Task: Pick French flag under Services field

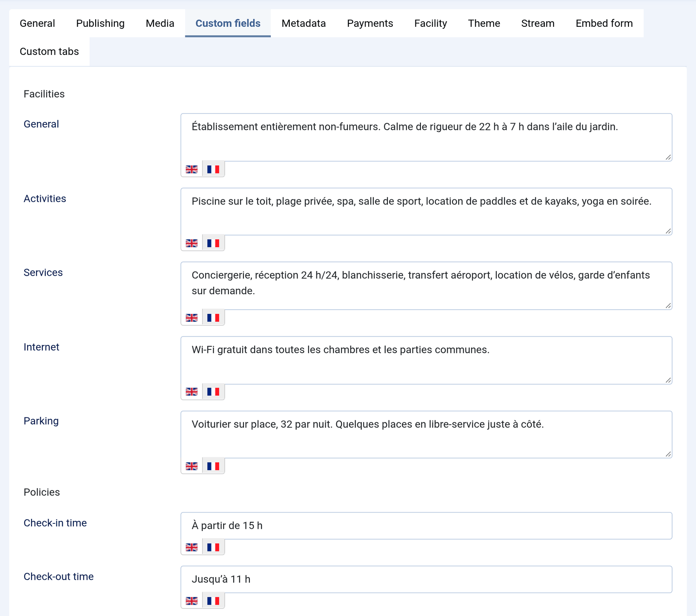Action: pos(213,318)
